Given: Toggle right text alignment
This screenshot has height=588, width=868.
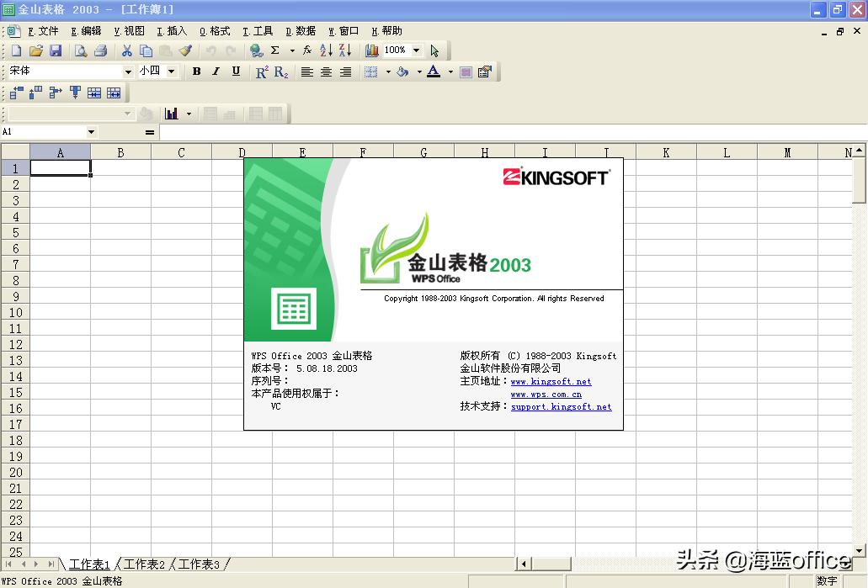Looking at the screenshot, I should click(345, 72).
